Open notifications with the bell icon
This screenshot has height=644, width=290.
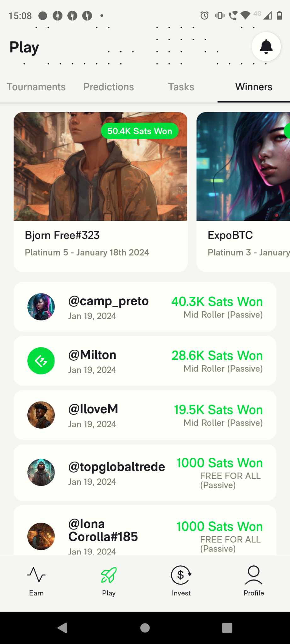[x=266, y=47]
